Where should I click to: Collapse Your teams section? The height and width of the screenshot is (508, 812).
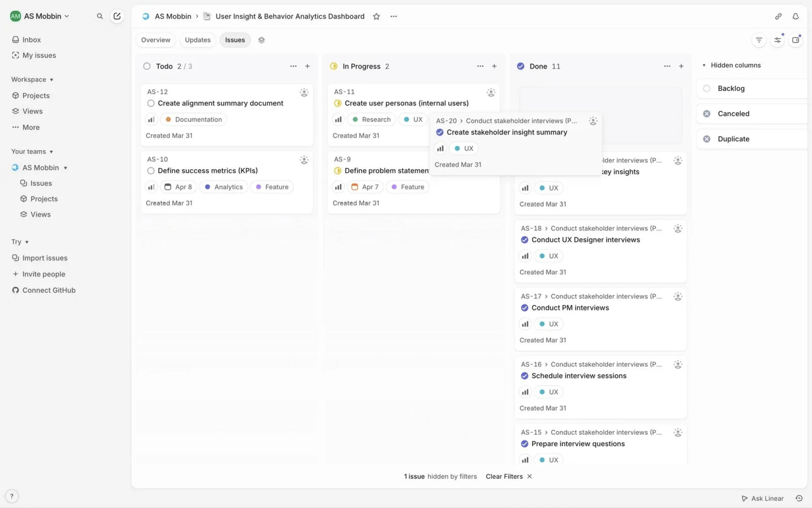click(32, 152)
